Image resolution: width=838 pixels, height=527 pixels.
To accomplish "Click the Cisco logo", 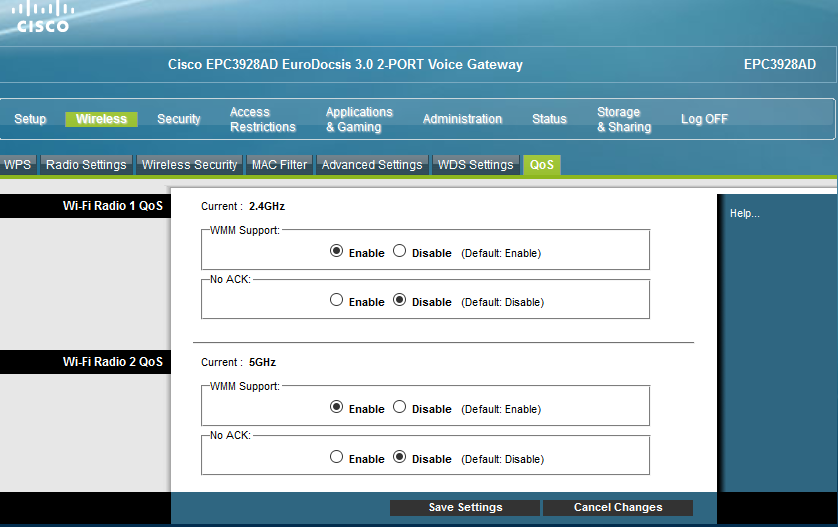I will (x=43, y=17).
